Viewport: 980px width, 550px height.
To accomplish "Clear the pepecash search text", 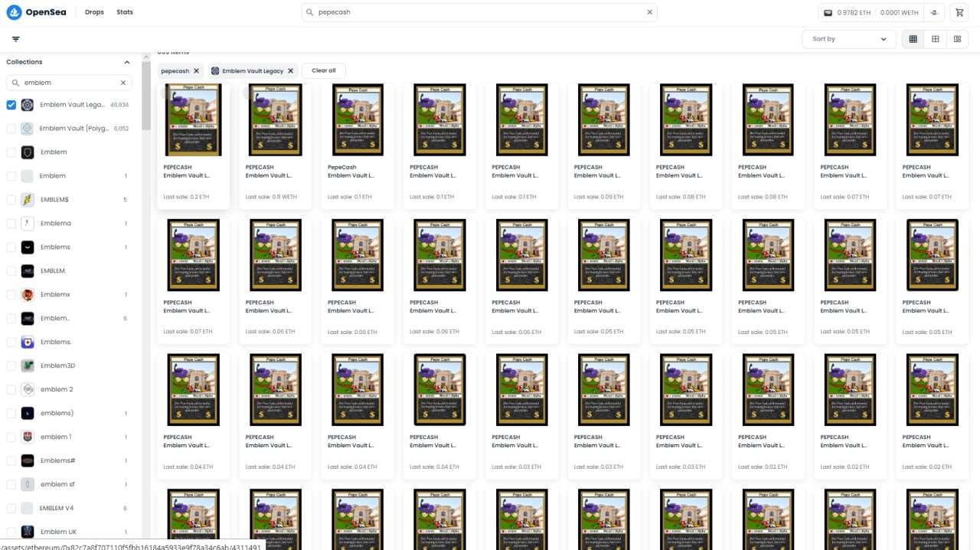I will (650, 12).
